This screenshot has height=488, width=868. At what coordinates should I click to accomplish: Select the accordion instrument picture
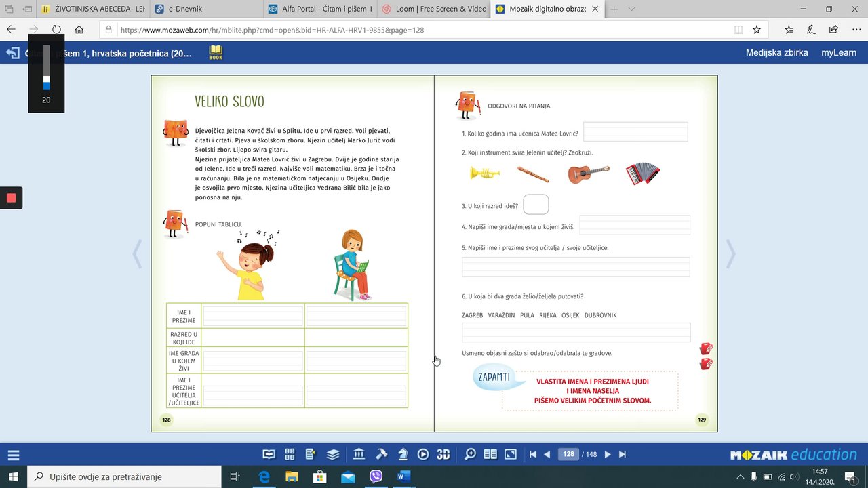pyautogui.click(x=642, y=173)
